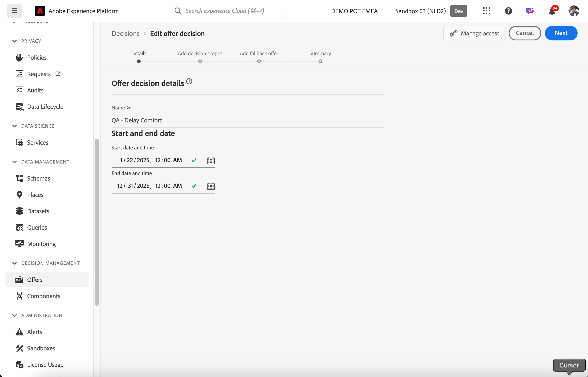Image resolution: width=588 pixels, height=377 pixels.
Task: Click the Next button
Action: click(561, 33)
